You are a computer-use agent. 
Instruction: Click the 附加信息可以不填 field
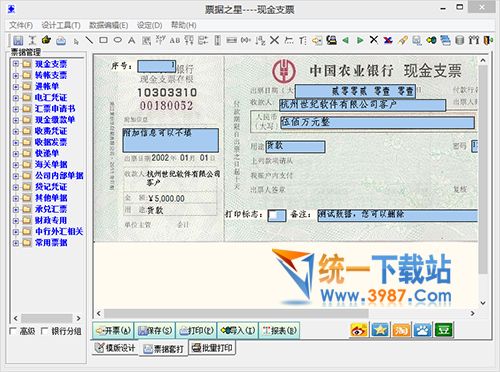tap(171, 140)
